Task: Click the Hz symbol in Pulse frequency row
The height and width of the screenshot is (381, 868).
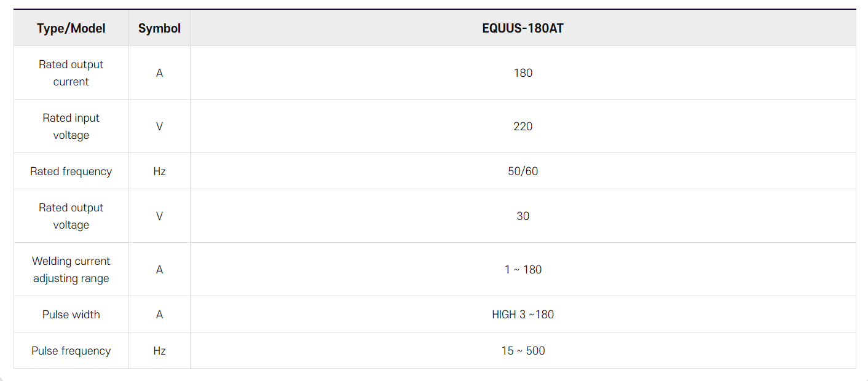Action: 160,351
